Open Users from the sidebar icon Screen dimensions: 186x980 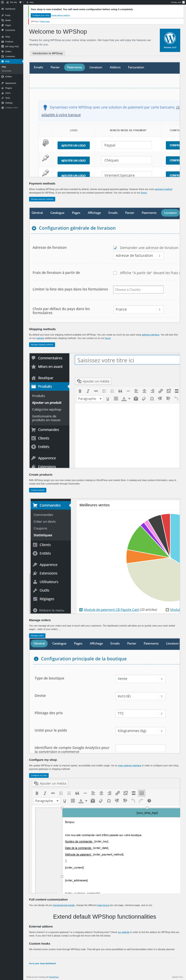click(x=3, y=93)
